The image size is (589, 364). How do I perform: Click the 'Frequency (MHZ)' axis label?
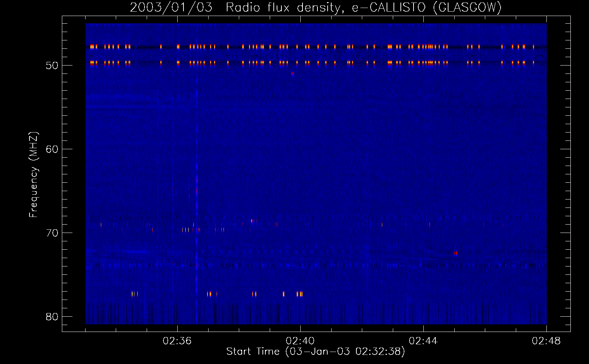click(x=33, y=175)
